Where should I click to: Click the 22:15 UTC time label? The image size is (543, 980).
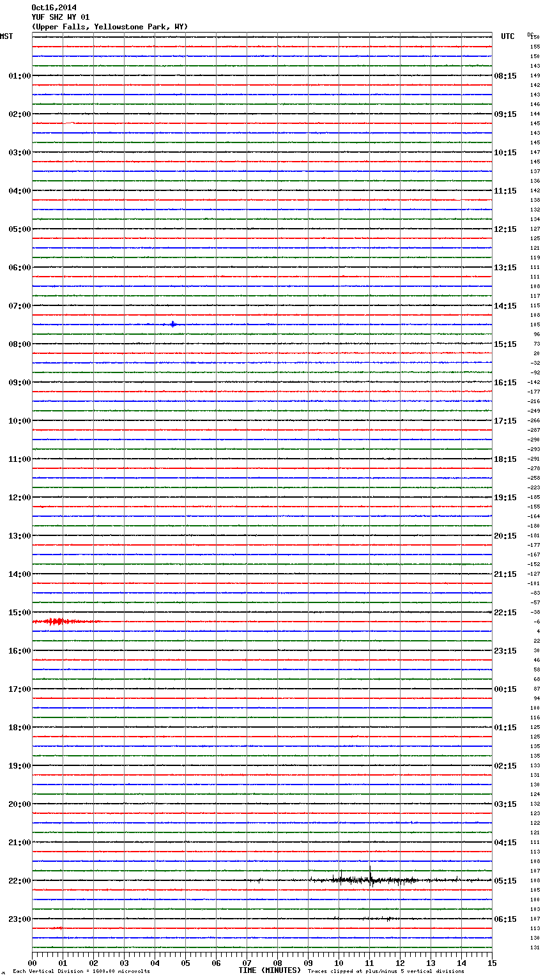tap(505, 613)
